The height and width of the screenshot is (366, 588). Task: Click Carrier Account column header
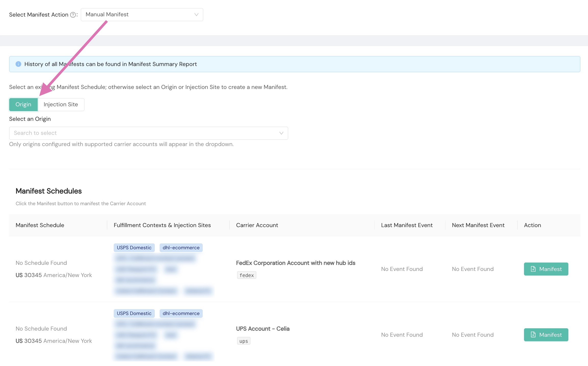(257, 225)
